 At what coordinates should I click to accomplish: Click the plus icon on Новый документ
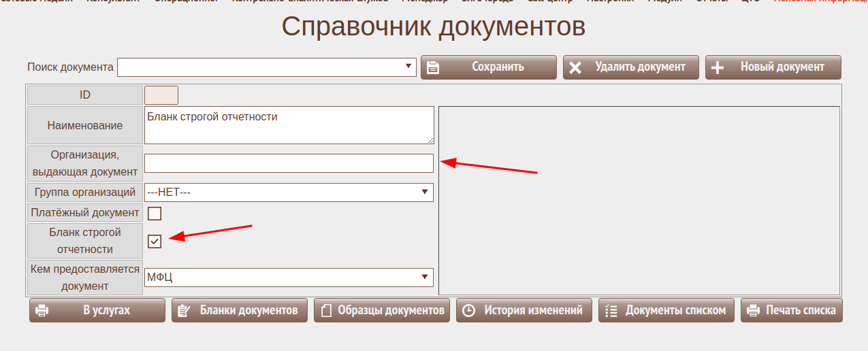pos(718,67)
